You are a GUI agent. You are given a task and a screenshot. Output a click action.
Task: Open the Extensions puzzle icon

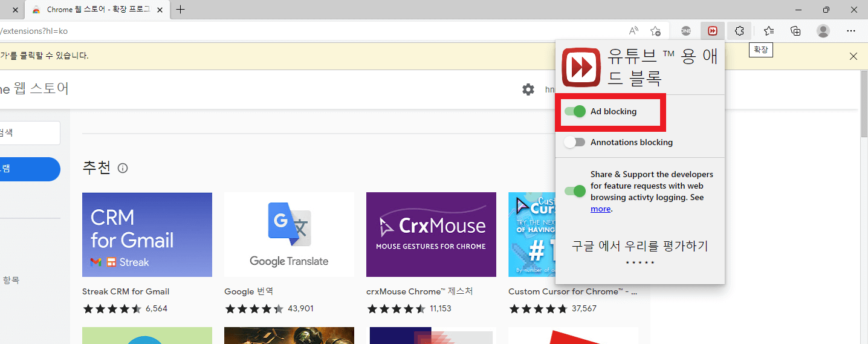739,31
